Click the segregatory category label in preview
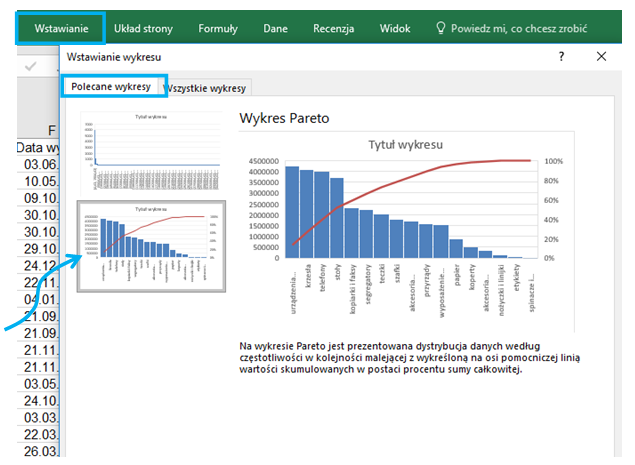This screenshot has height=465, width=635. pos(368,284)
